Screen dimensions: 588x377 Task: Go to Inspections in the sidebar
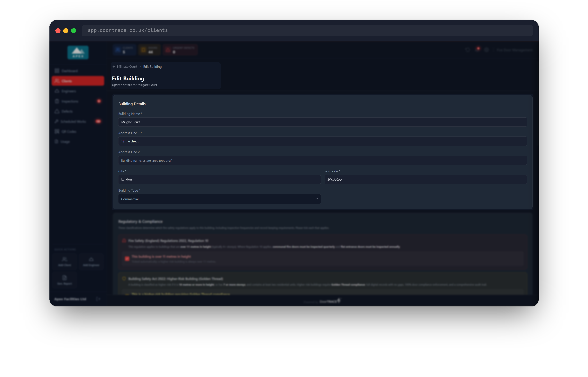click(78, 101)
